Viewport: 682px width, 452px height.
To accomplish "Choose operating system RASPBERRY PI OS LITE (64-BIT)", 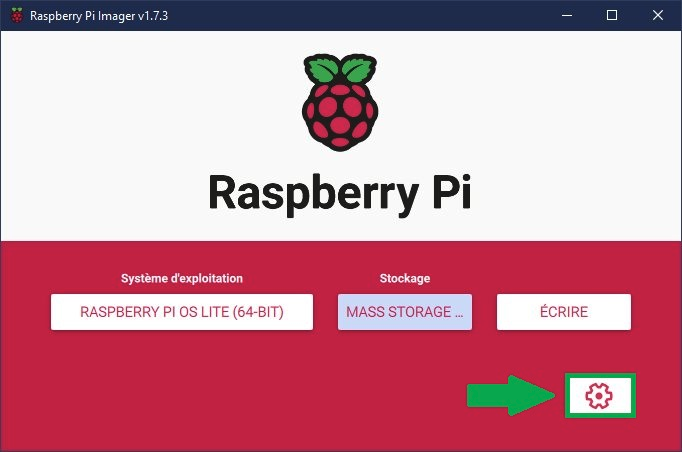I will (x=182, y=312).
